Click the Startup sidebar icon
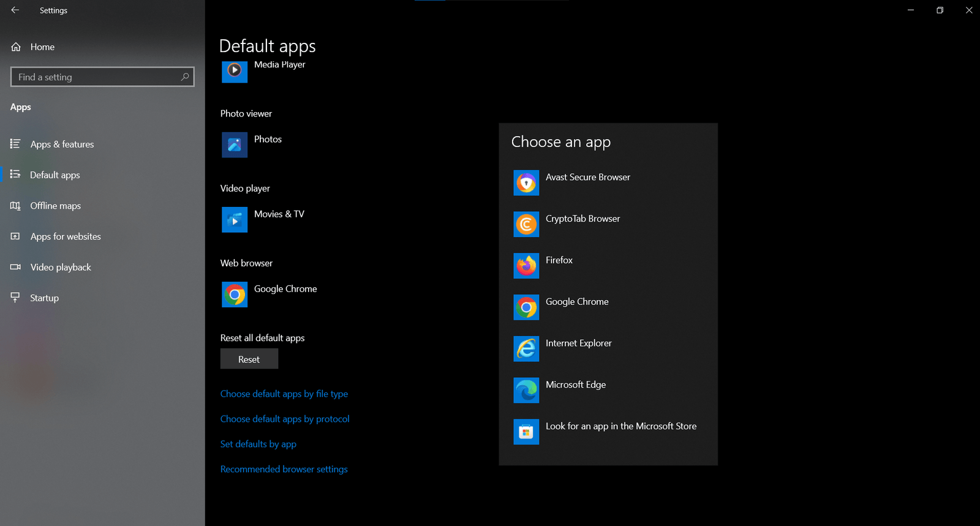The height and width of the screenshot is (526, 980). click(x=15, y=298)
